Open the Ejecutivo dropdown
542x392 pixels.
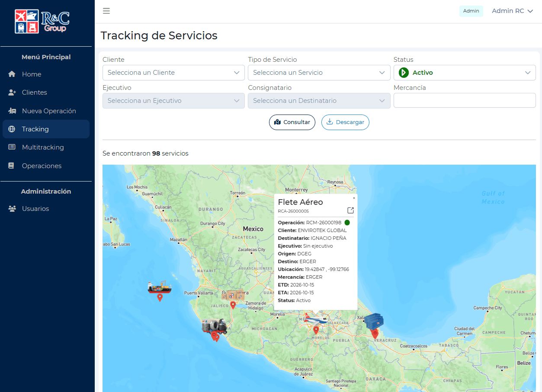point(173,101)
